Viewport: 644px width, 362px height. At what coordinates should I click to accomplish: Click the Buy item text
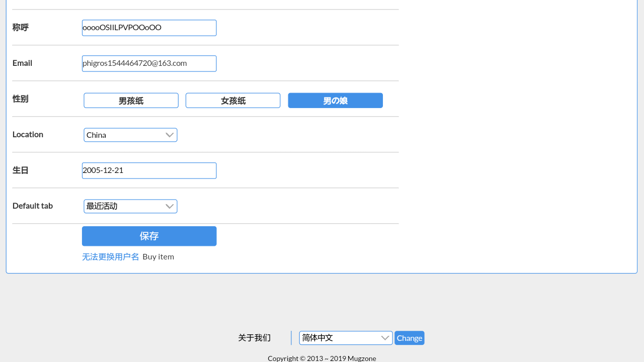tap(158, 256)
